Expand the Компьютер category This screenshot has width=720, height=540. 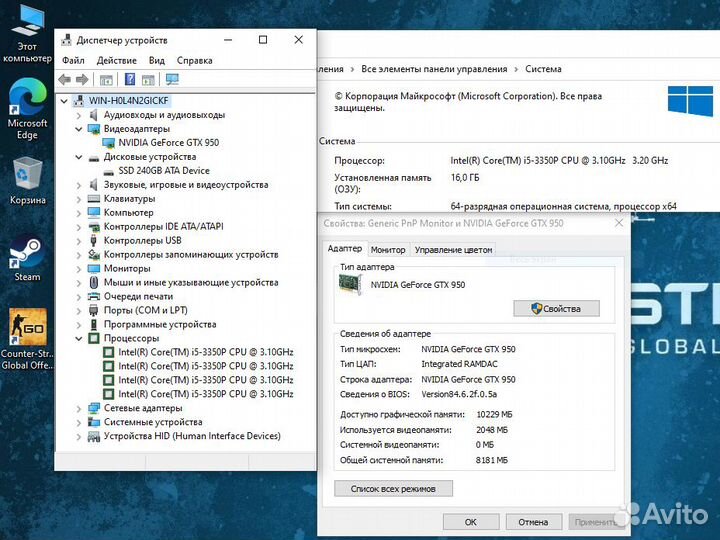(79, 213)
